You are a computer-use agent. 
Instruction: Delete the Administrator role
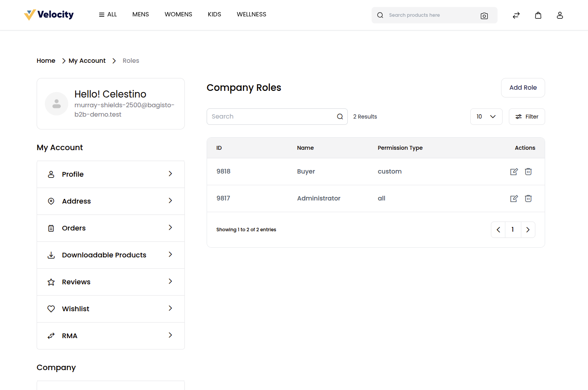(528, 199)
